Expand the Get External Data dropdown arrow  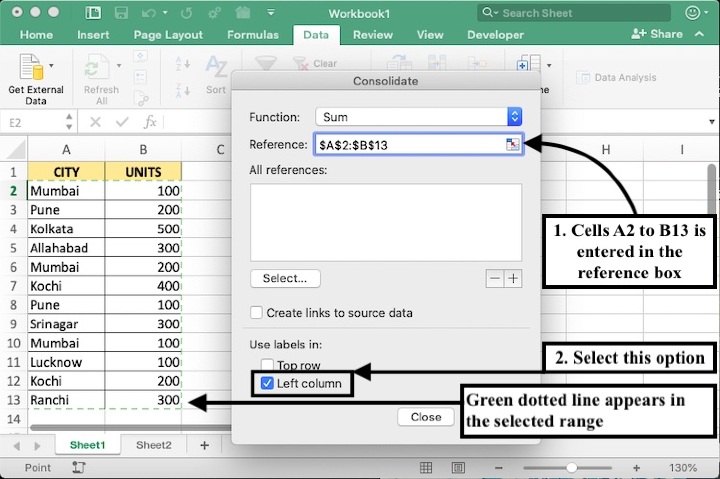coord(51,65)
